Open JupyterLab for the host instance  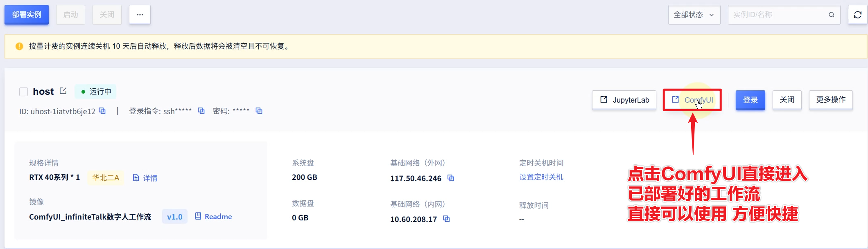[x=624, y=100]
